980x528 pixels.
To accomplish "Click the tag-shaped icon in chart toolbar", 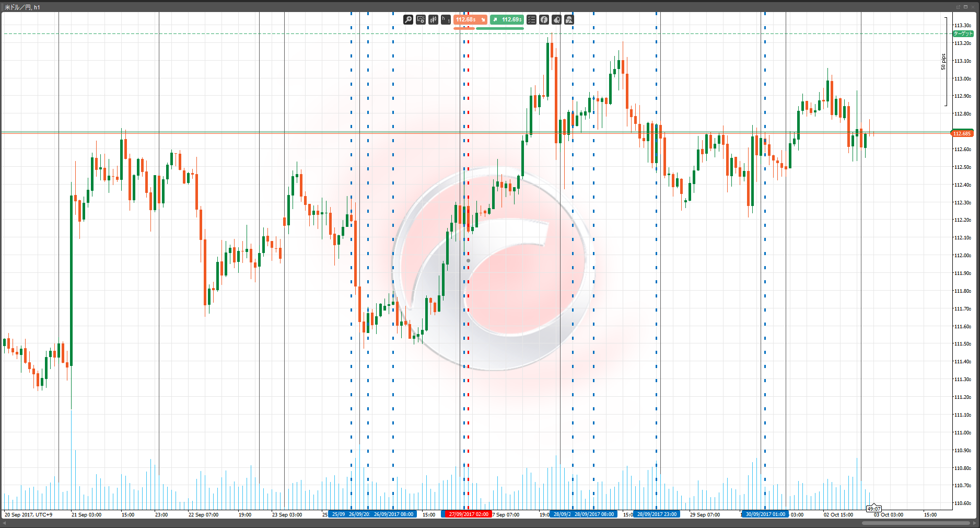I will tap(556, 20).
